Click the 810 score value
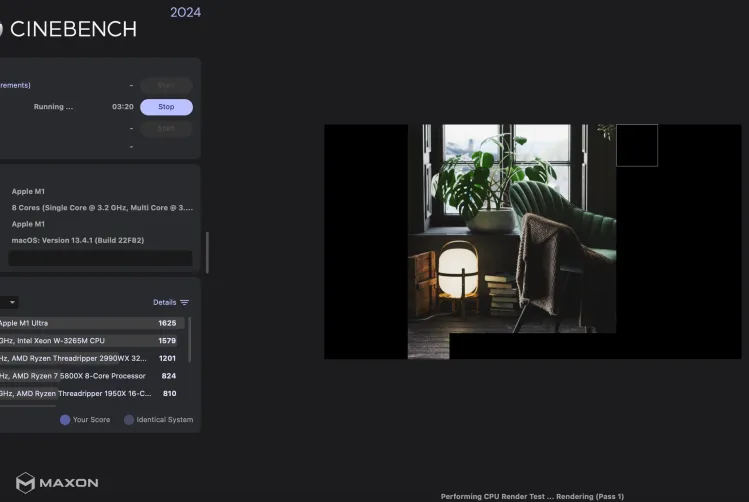Screen dimensions: 749x502 click(x=170, y=394)
